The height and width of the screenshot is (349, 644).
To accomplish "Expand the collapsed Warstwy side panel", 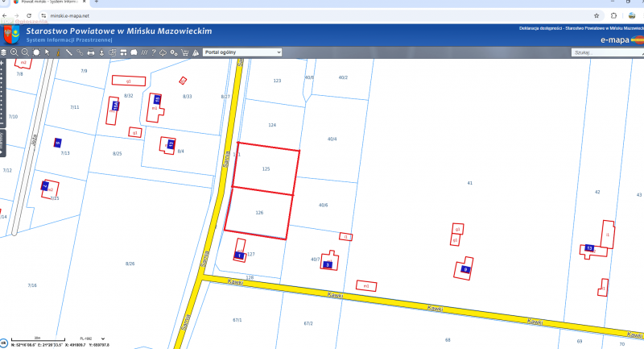I will 2,143.
